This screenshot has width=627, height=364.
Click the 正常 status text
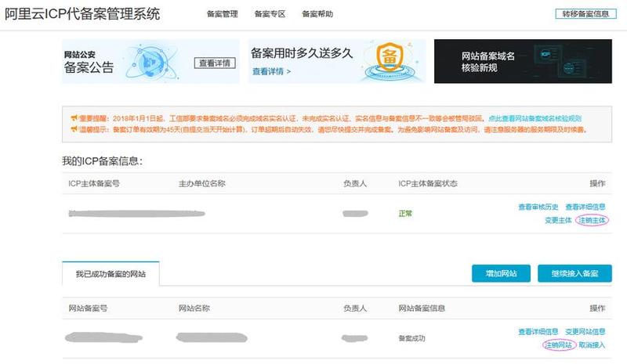[405, 214]
